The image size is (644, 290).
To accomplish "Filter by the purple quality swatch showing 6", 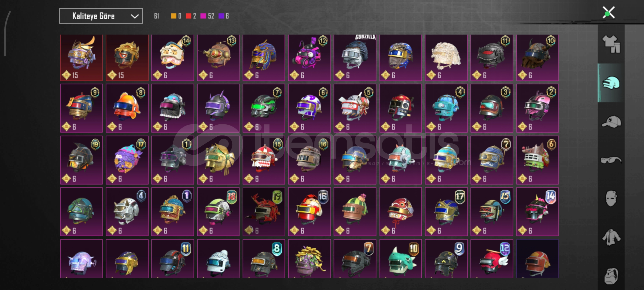I will [221, 16].
